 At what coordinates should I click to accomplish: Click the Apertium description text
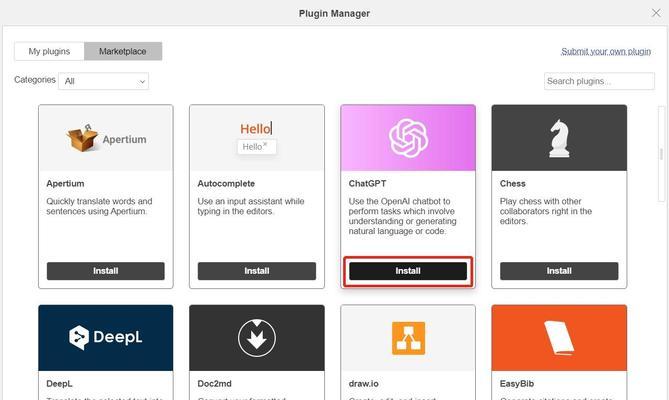[x=99, y=206]
